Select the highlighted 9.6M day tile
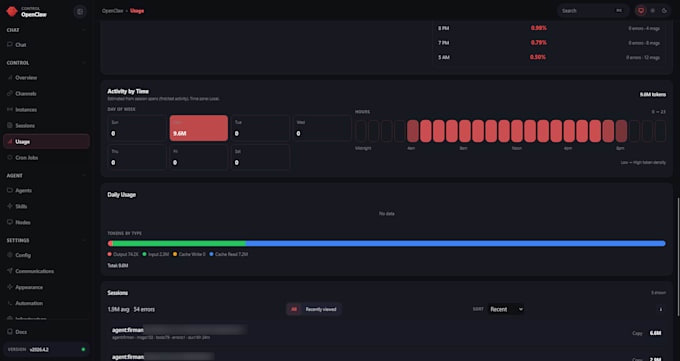 coord(199,128)
